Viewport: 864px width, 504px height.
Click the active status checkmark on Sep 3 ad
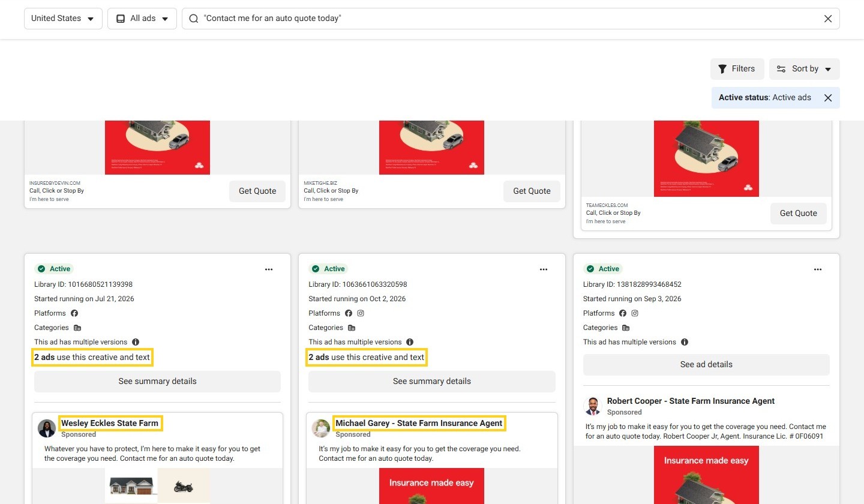click(590, 269)
